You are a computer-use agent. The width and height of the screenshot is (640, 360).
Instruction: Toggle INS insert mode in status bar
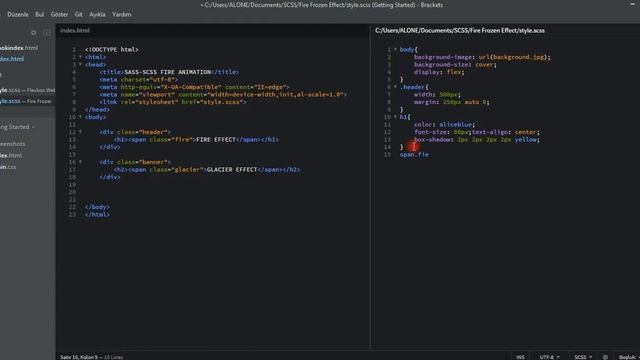pos(520,357)
